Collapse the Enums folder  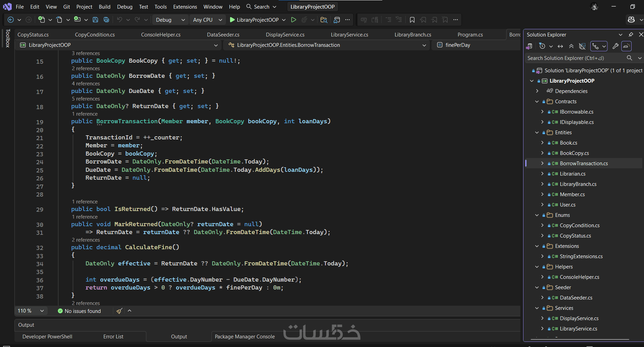tap(537, 215)
